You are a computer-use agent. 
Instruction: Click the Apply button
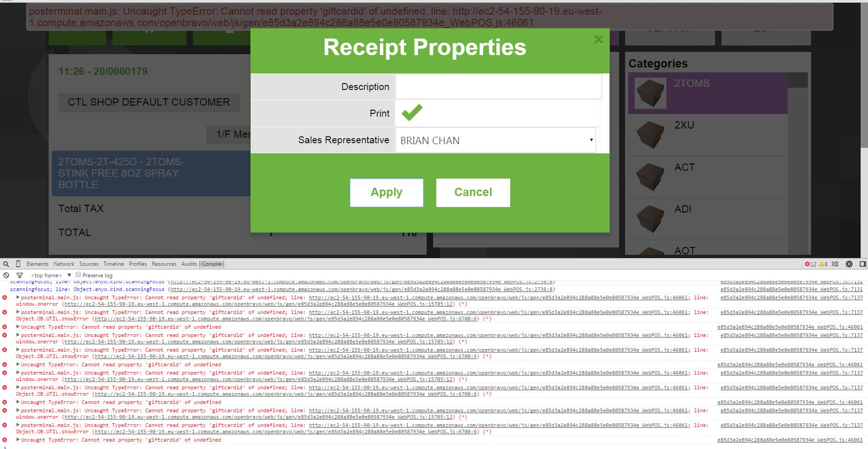(386, 192)
